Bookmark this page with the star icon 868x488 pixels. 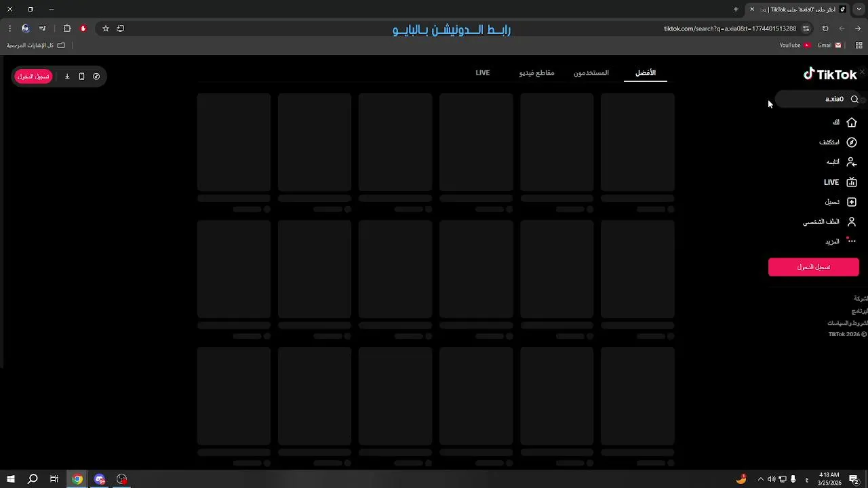pos(106,28)
